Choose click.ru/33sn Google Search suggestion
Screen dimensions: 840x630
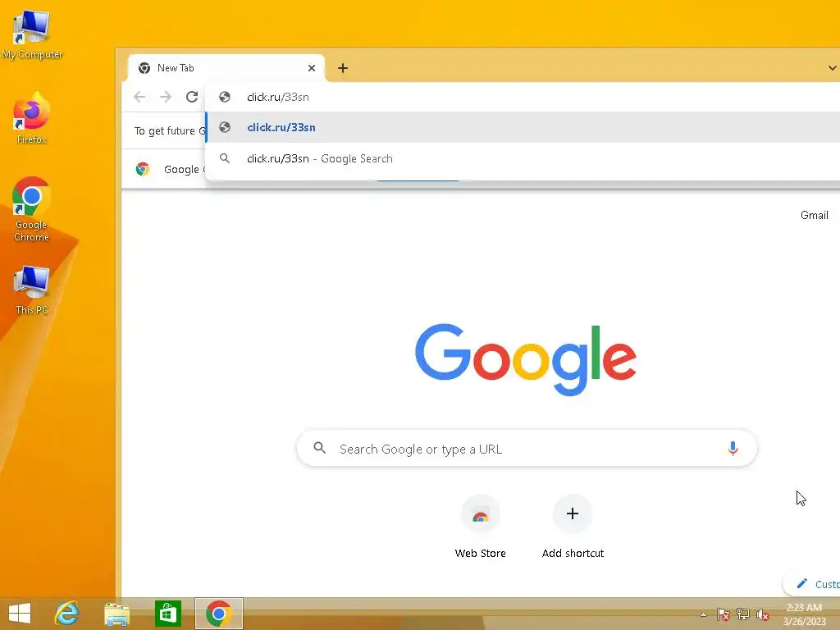click(523, 158)
